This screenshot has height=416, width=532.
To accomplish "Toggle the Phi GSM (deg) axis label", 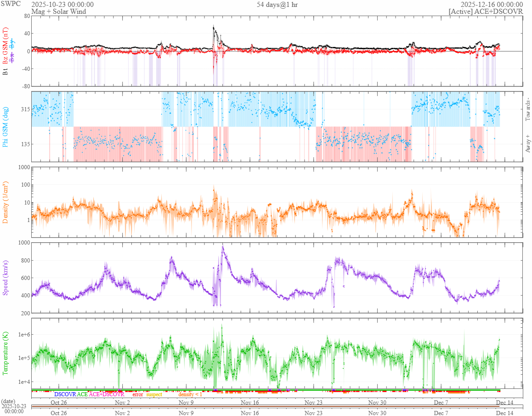I will (x=5, y=127).
